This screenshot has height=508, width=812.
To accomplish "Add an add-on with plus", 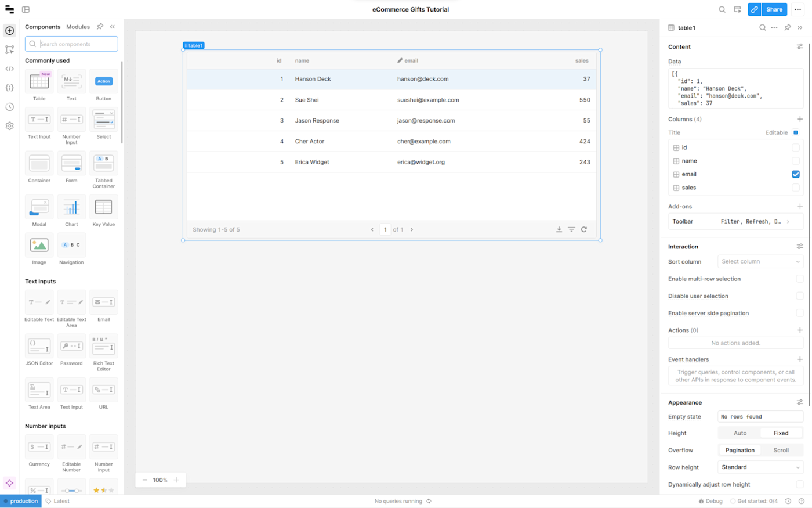I will click(x=800, y=206).
